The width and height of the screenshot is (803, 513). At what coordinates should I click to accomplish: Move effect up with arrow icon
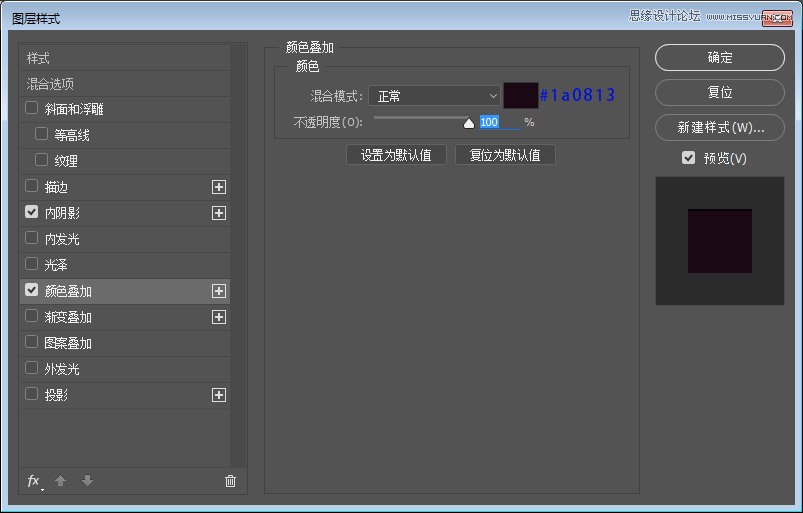tap(60, 481)
